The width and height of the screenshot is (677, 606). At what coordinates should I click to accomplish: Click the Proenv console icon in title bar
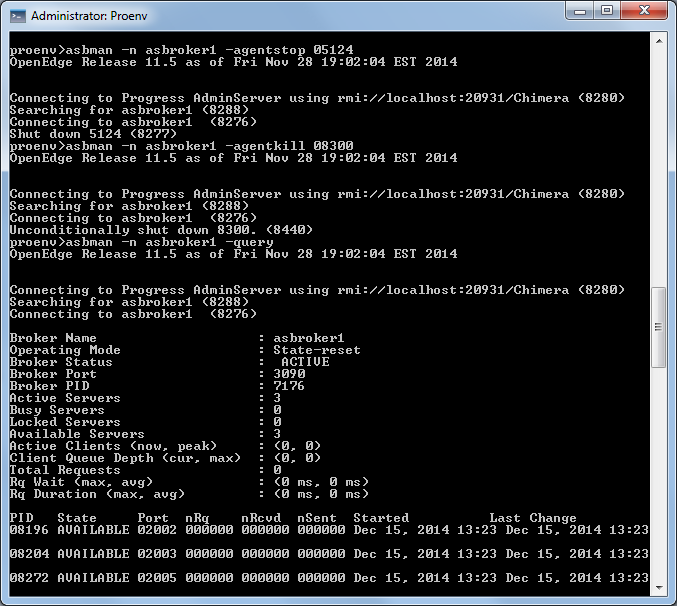18,16
